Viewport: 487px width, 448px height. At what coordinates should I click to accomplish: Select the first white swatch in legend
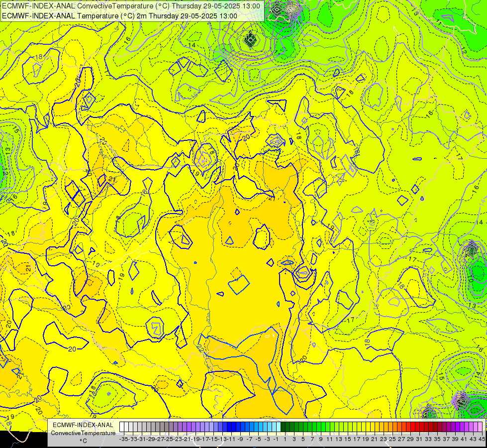(122, 427)
